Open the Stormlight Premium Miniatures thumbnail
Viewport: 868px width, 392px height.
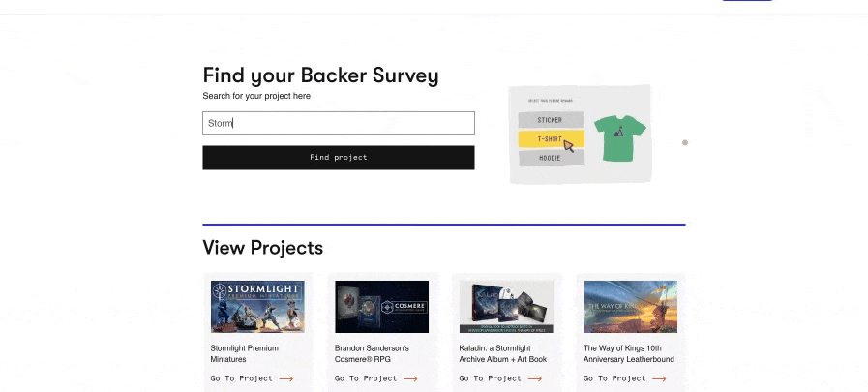[257, 307]
